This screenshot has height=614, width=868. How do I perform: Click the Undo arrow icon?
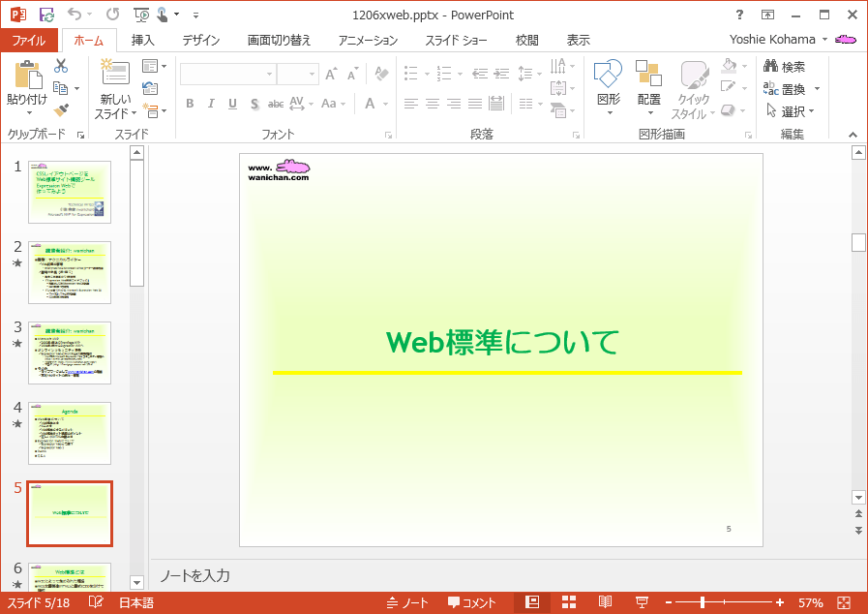75,15
